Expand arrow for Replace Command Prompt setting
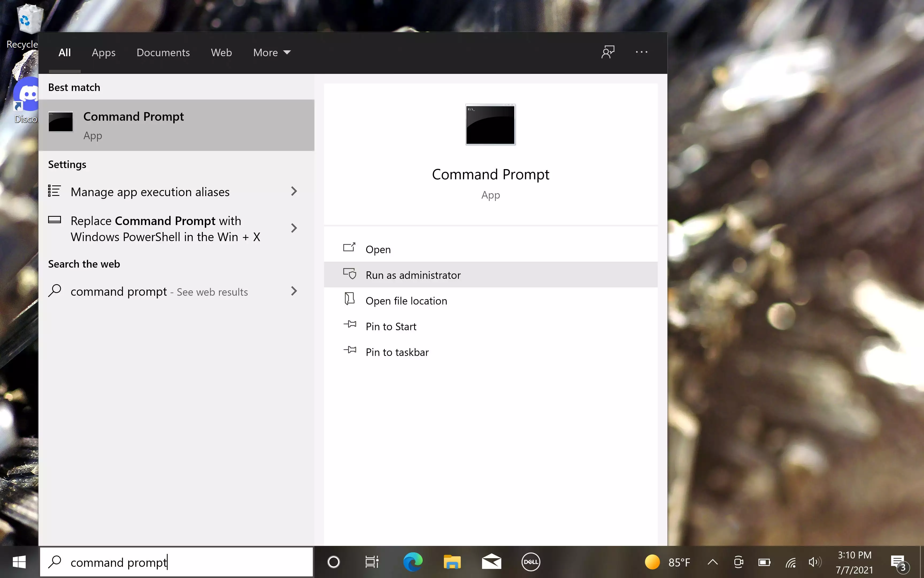The width and height of the screenshot is (924, 578). click(x=294, y=228)
